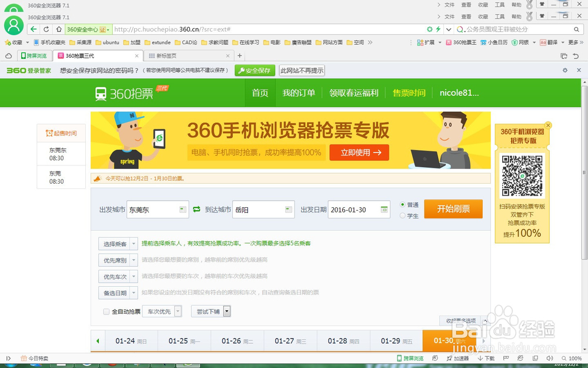This screenshot has width=588, height=368.
Task: Enable the 全自动抢票 checkbox
Action: [x=106, y=311]
